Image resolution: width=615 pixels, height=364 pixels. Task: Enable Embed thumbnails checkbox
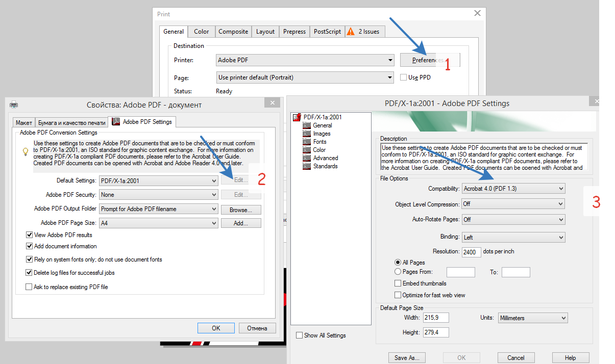[x=398, y=283]
